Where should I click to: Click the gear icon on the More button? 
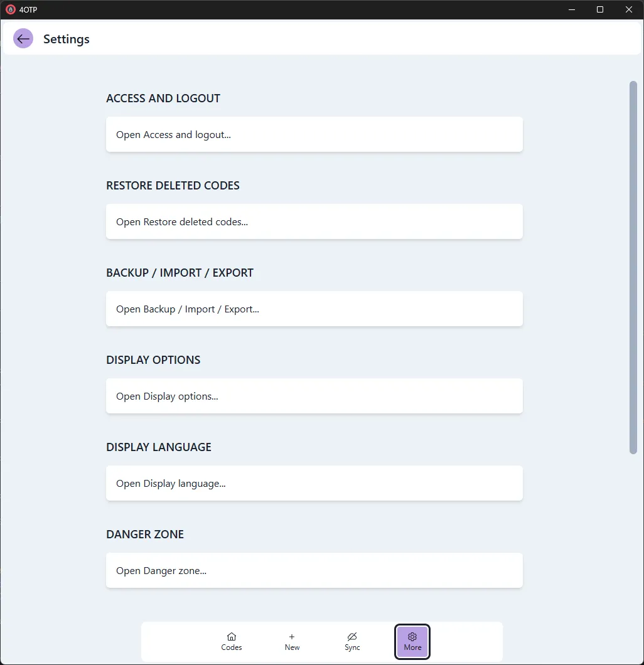pyautogui.click(x=412, y=636)
